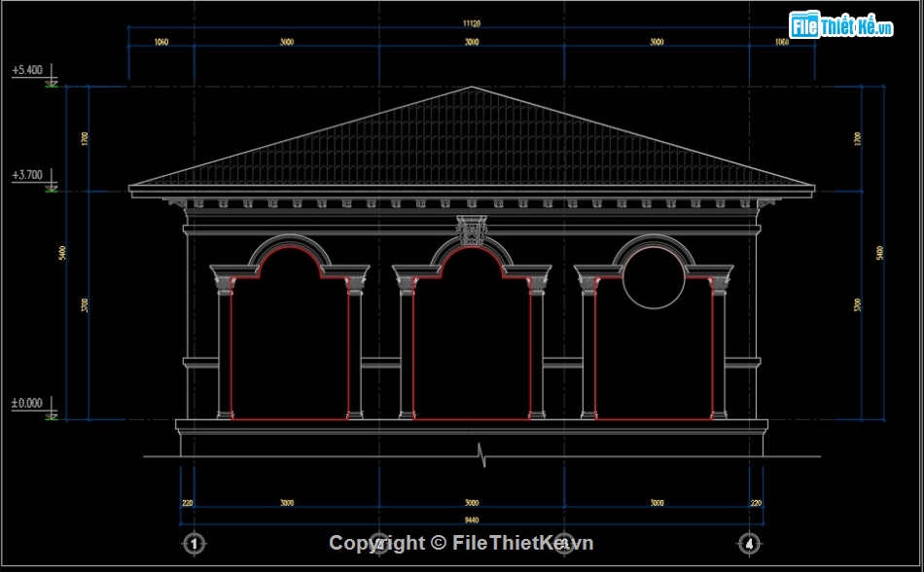Pick the left-side 1700 roof height dimension
Viewport: 924px width, 572px height.
[x=85, y=139]
